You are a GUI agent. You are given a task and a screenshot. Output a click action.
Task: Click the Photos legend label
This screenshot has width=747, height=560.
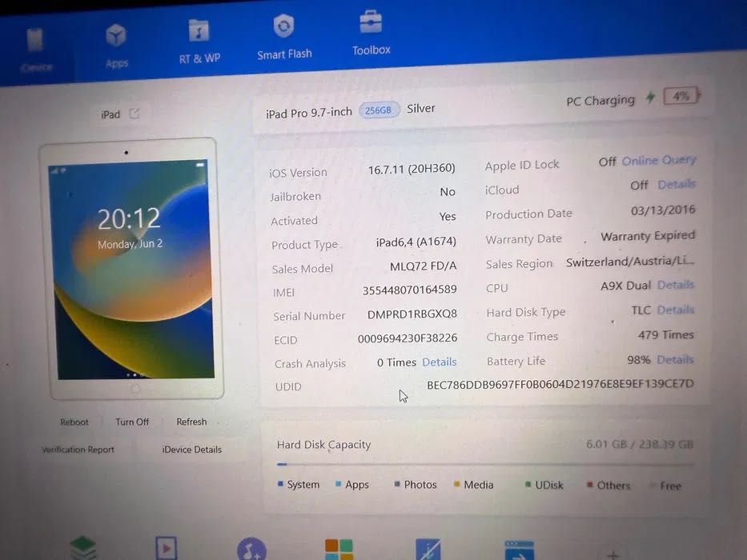(x=420, y=484)
